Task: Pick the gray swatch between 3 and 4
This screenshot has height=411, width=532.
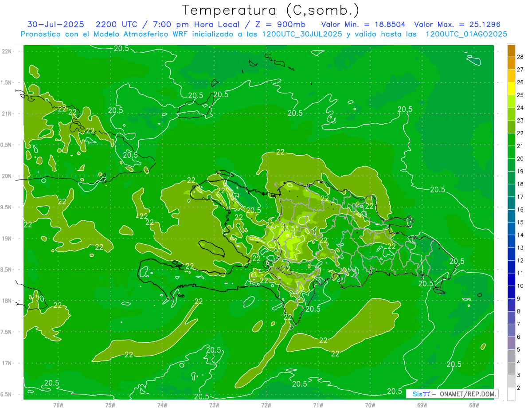Action: [x=512, y=368]
